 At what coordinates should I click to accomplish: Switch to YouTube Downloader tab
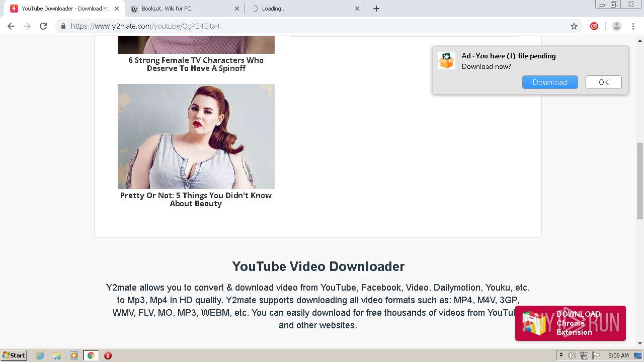pyautogui.click(x=65, y=9)
